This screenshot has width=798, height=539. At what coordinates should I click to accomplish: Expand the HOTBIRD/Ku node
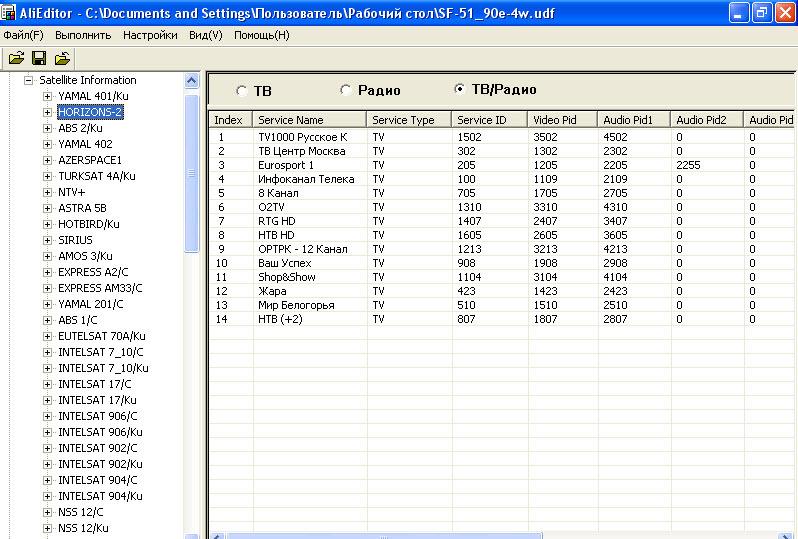47,224
